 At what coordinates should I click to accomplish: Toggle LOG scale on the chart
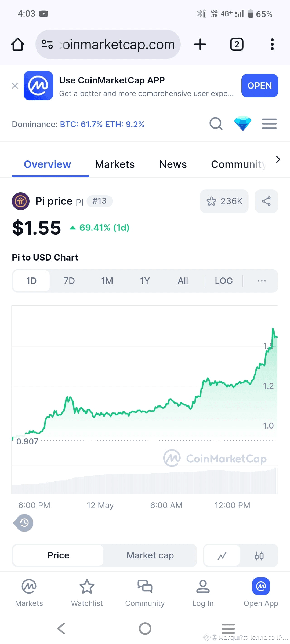pyautogui.click(x=224, y=281)
